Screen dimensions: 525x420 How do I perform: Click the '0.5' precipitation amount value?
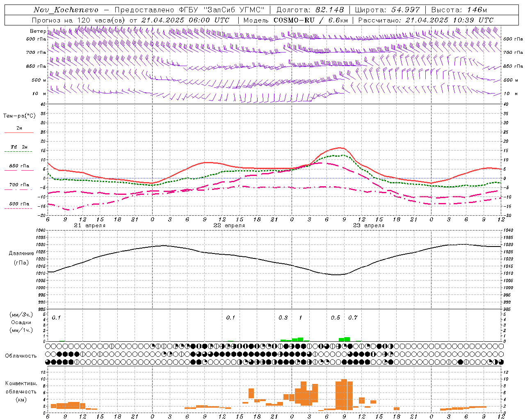[336, 318]
